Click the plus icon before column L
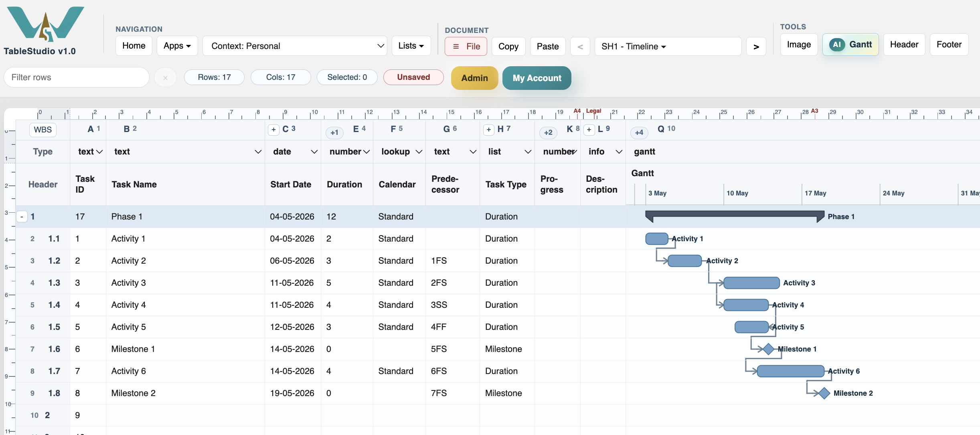Screen dimensions: 980x435 pos(589,130)
